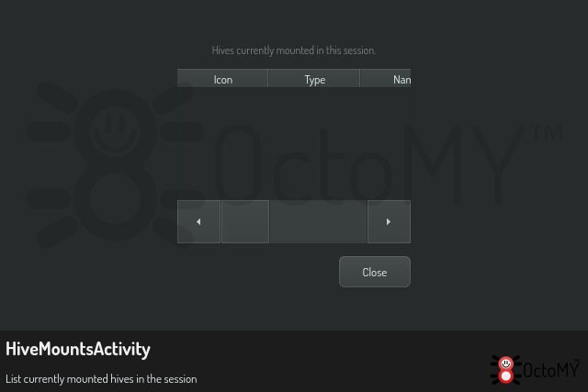Click the Icon column header
588x392 pixels.
click(222, 78)
